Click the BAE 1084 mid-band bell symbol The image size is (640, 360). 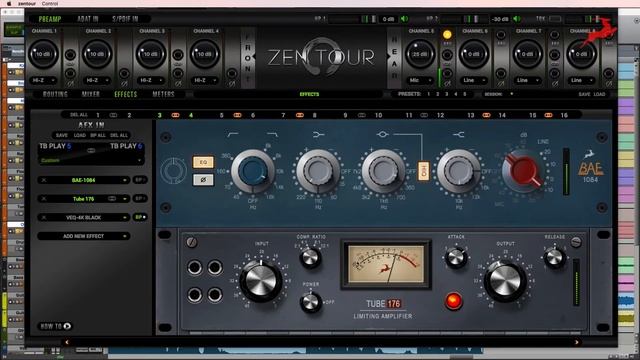(x=382, y=134)
